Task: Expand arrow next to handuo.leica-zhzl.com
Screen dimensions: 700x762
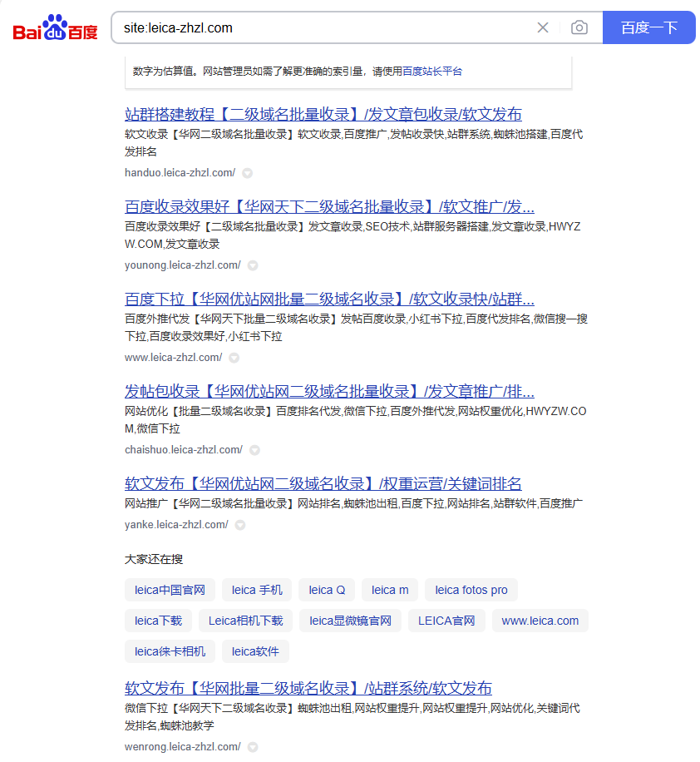Action: tap(247, 173)
